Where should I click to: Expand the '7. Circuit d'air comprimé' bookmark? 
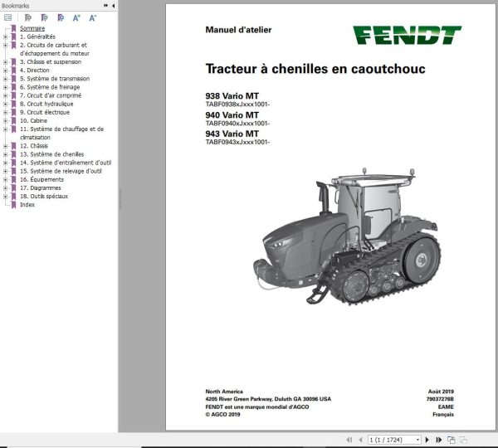pos(5,95)
